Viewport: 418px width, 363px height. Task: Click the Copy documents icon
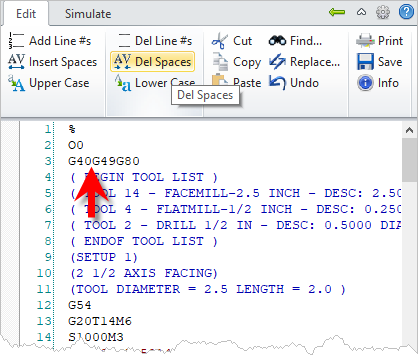220,62
